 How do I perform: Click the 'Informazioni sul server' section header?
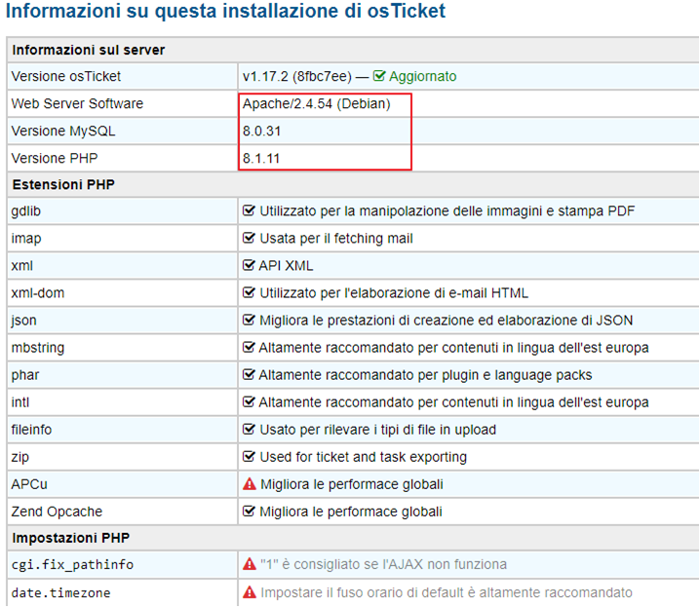89,50
